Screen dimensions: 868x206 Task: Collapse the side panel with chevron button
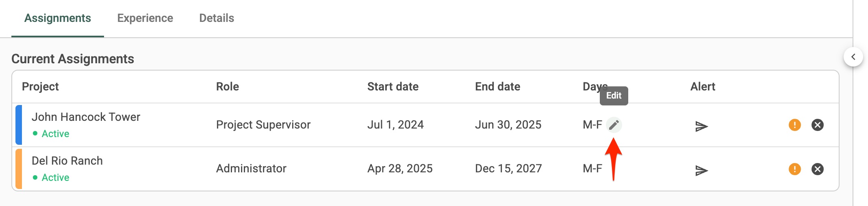pyautogui.click(x=853, y=57)
